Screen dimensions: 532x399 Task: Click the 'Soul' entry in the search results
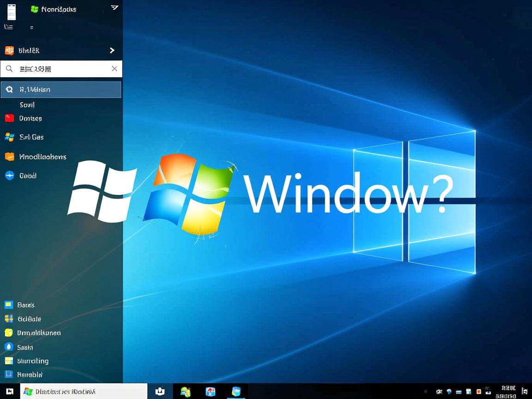(x=26, y=105)
